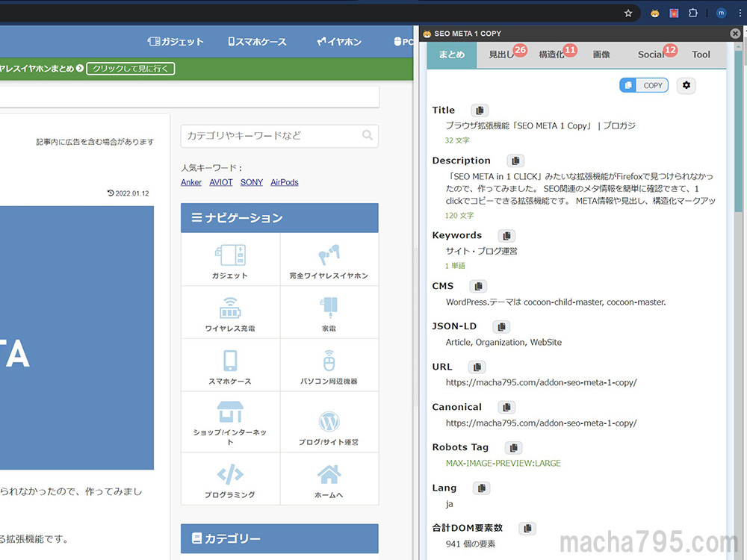
Task: Click the "1 単語" word count
Action: (455, 266)
